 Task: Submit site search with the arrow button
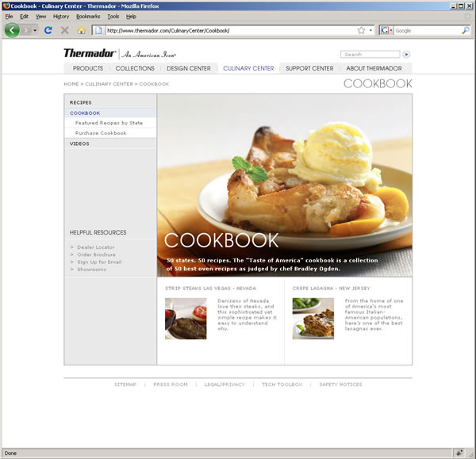pos(406,55)
